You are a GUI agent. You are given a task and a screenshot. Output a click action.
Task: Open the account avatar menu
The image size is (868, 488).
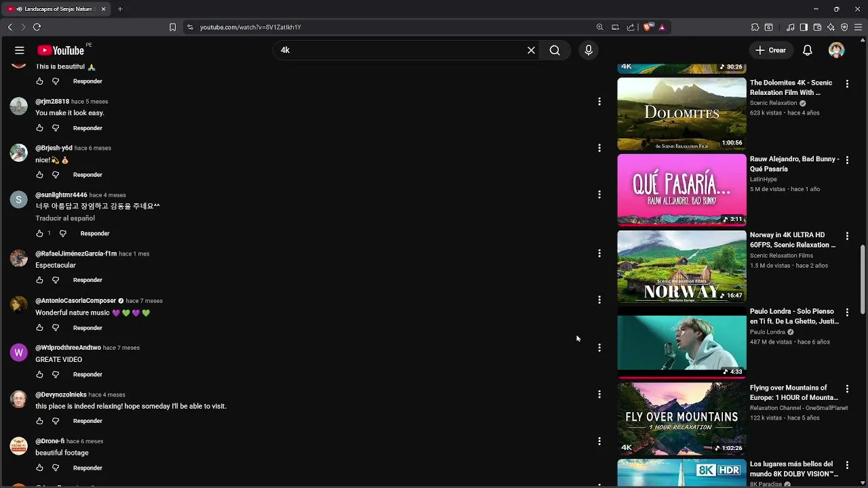pos(836,50)
